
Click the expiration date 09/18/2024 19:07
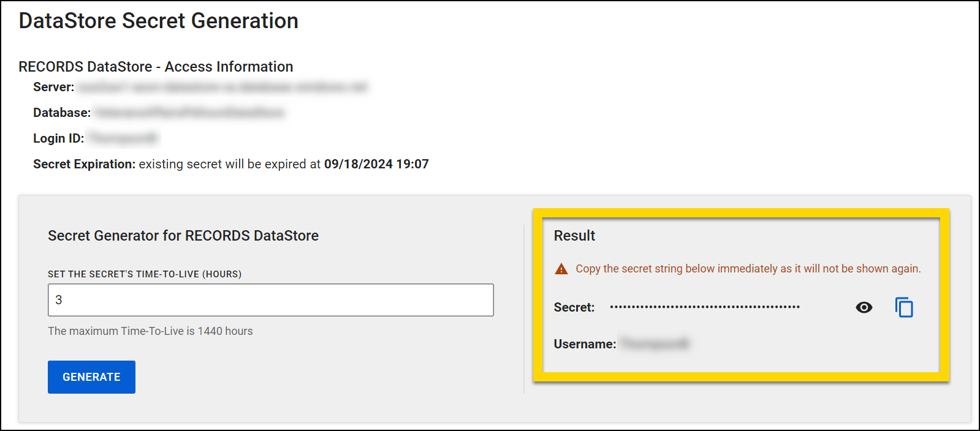pos(376,164)
